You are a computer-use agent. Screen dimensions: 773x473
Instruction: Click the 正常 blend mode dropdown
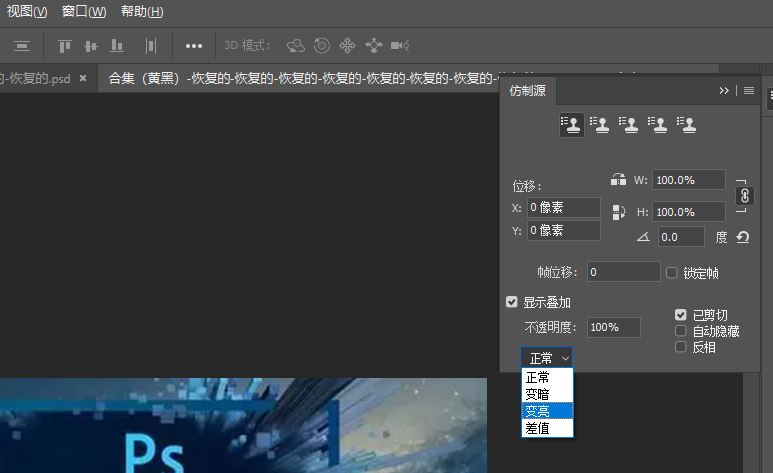(547, 358)
